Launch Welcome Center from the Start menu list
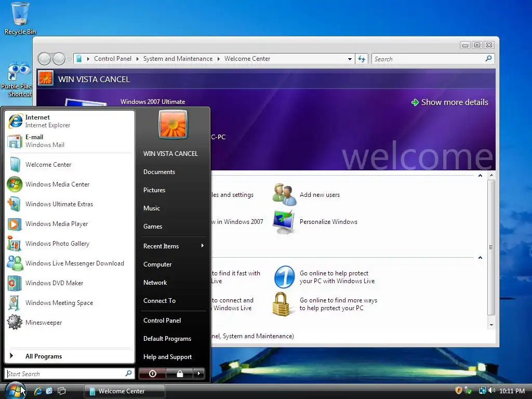The image size is (532, 399). (x=70, y=165)
